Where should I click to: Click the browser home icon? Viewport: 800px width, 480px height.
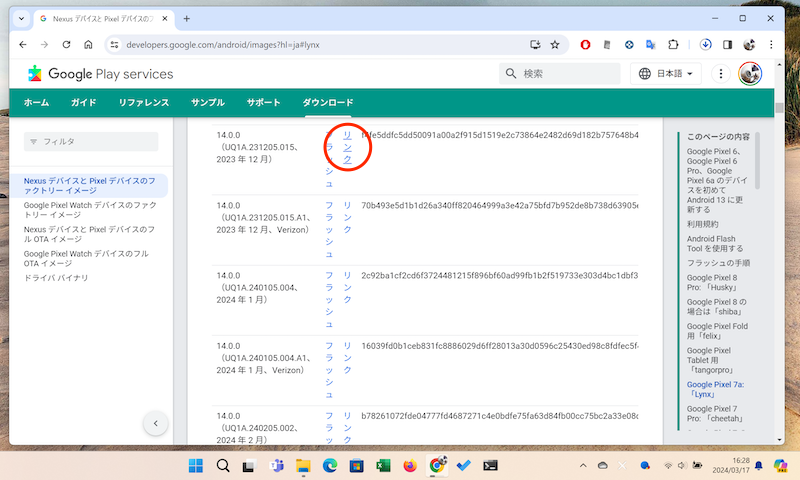click(89, 45)
